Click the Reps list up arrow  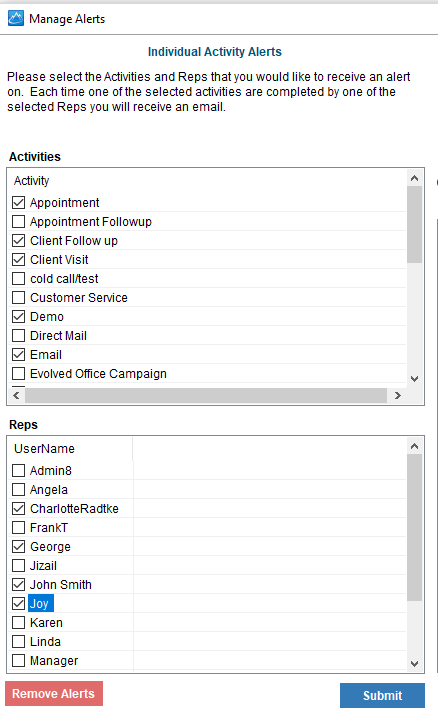click(414, 446)
